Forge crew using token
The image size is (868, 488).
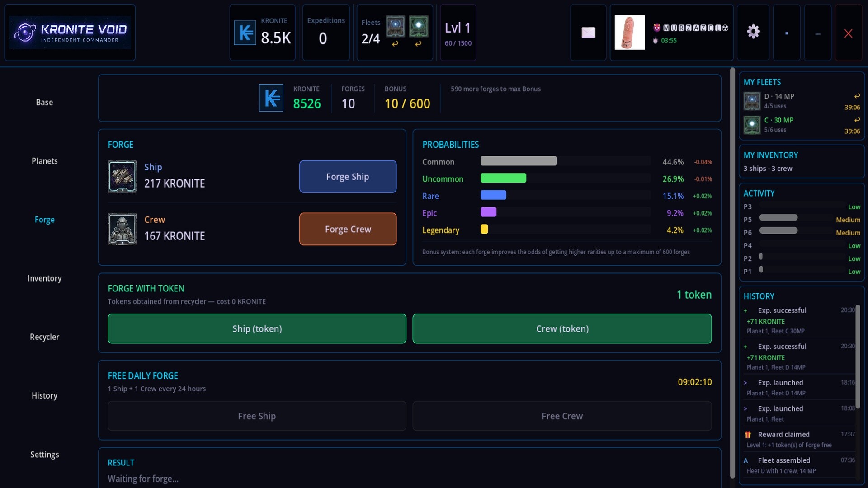562,329
